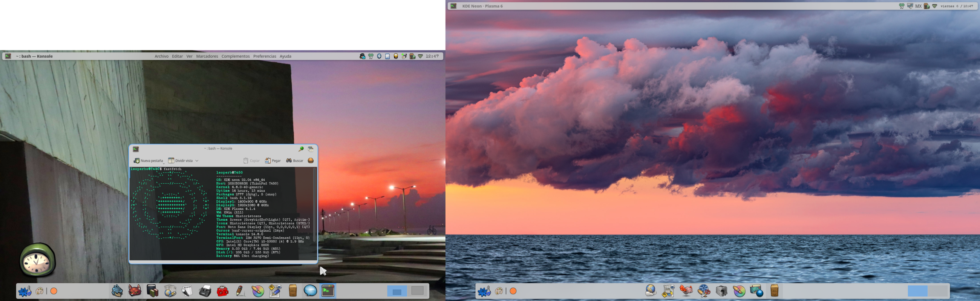Click the Dividir vista button
Screen dimensions: 980x301
pyautogui.click(x=180, y=161)
